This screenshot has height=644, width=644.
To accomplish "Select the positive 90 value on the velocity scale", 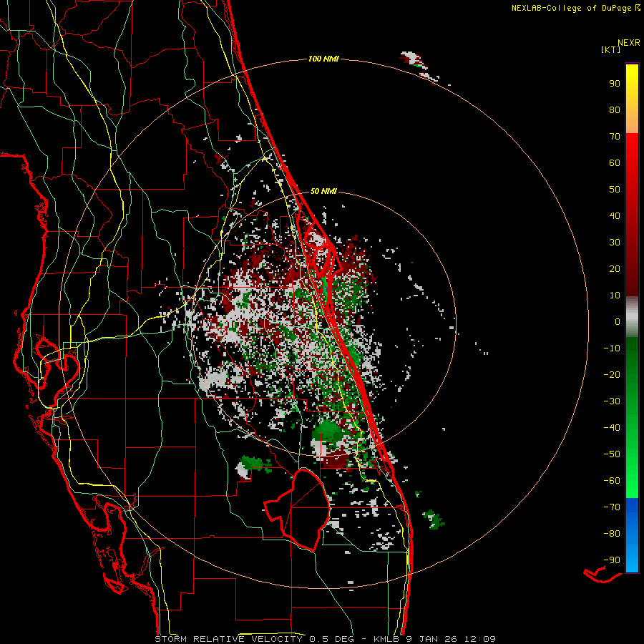I will (615, 84).
